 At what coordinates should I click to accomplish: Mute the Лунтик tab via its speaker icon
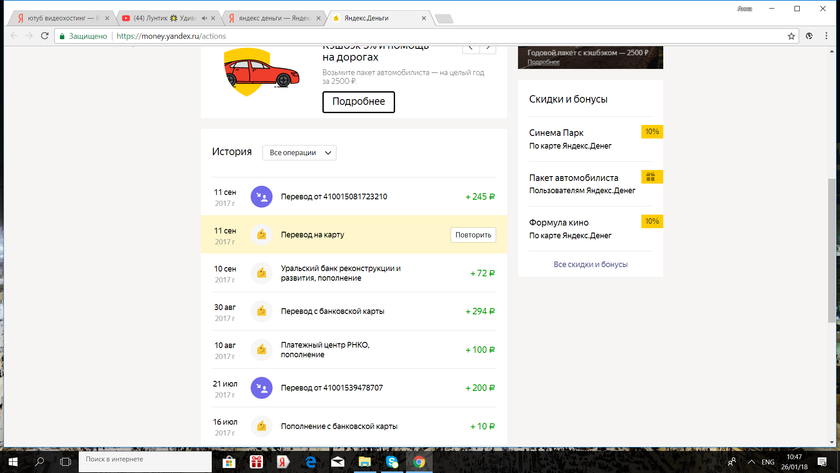[x=205, y=18]
